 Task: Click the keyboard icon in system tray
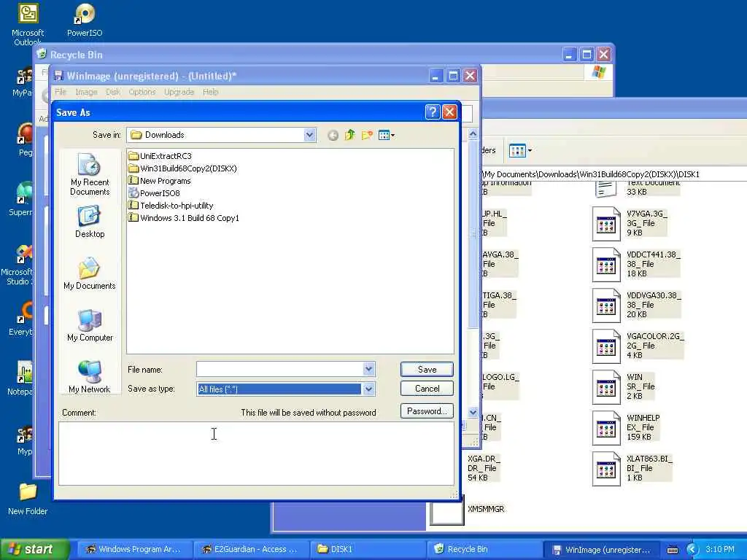(x=672, y=550)
